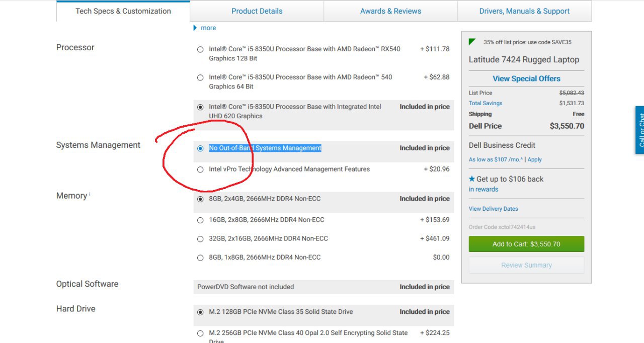Click Latitude 7424 Rugged Laptop title
This screenshot has height=343, width=644.
[x=524, y=59]
